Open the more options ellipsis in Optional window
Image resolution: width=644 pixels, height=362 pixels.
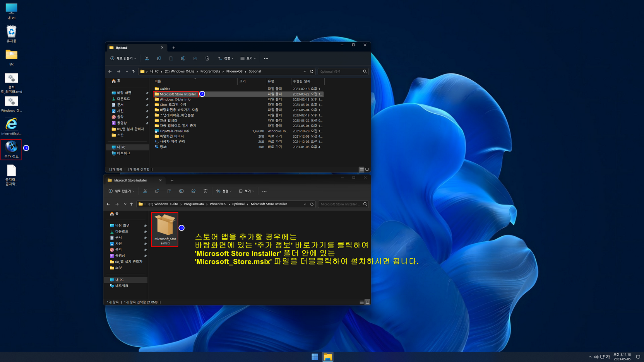[266, 58]
